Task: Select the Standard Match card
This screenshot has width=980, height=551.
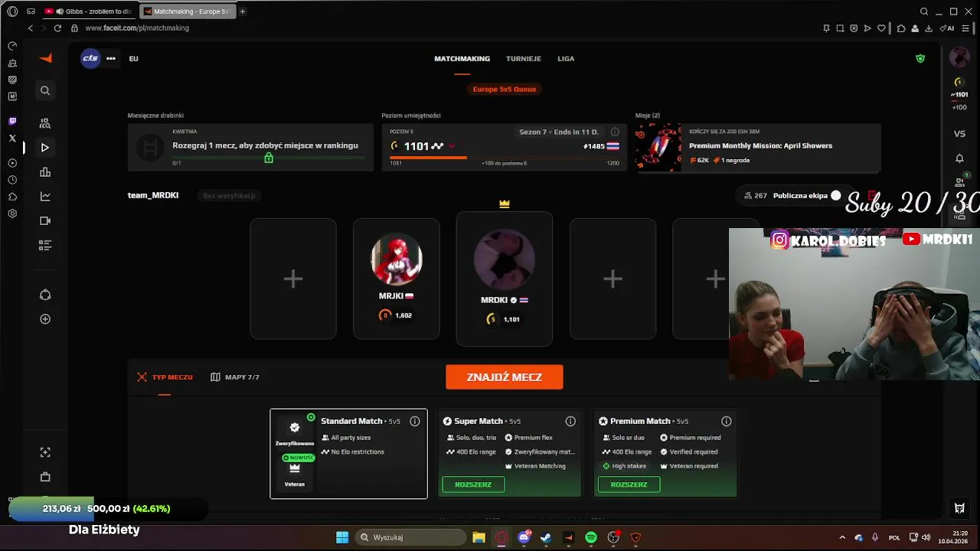Action: click(x=348, y=454)
